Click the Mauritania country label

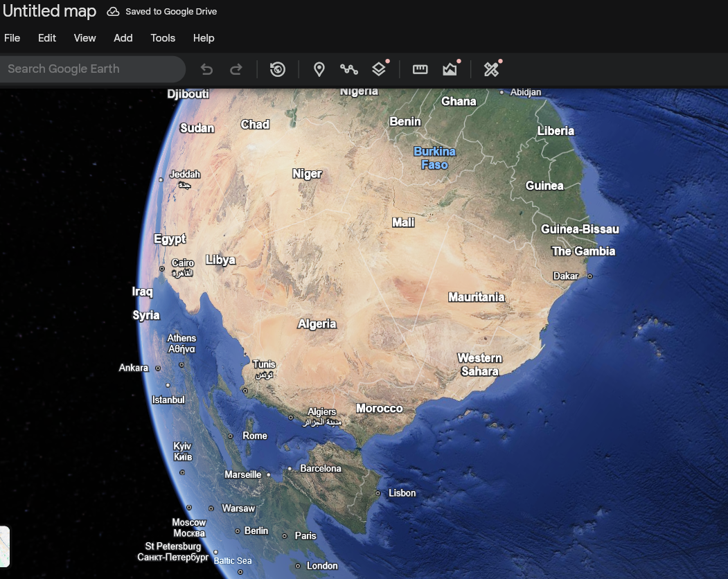coord(477,297)
